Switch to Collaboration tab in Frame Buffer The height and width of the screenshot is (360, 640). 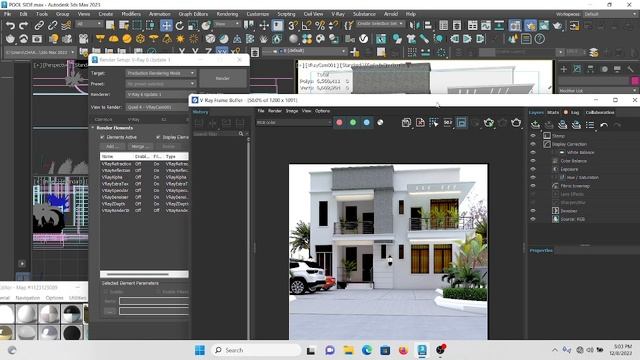[600, 112]
